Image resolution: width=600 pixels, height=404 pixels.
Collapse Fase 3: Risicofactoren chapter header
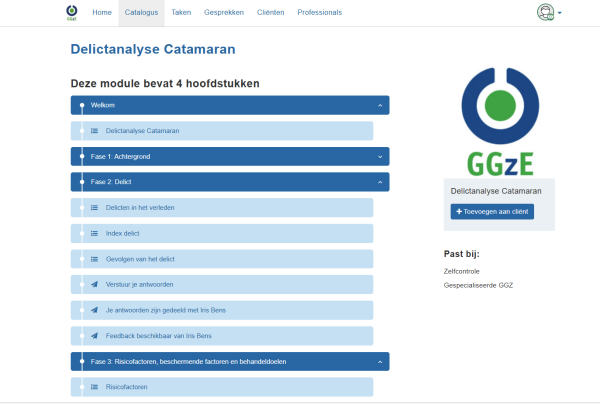(380, 361)
